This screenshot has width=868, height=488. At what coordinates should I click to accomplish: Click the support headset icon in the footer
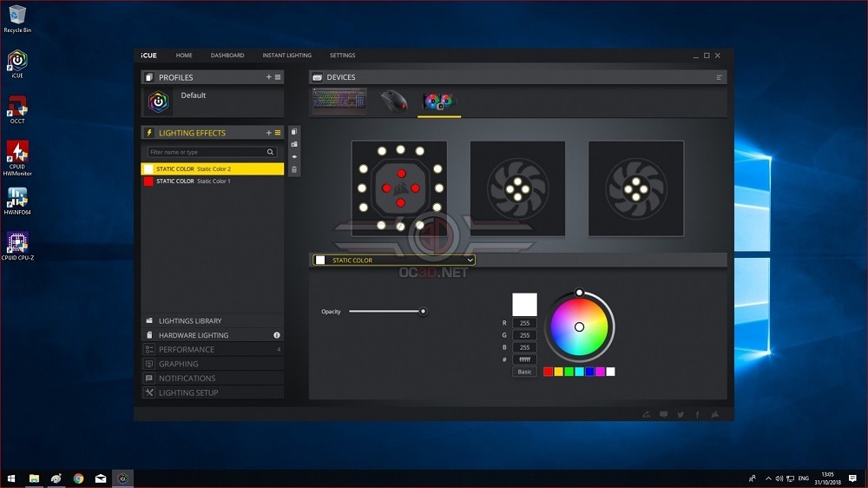[x=646, y=414]
